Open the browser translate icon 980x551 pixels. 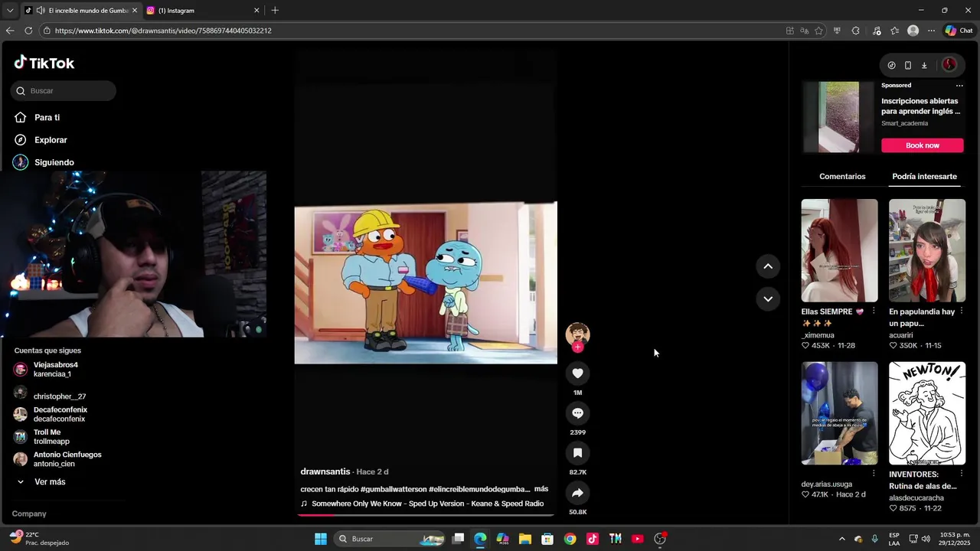pyautogui.click(x=804, y=31)
